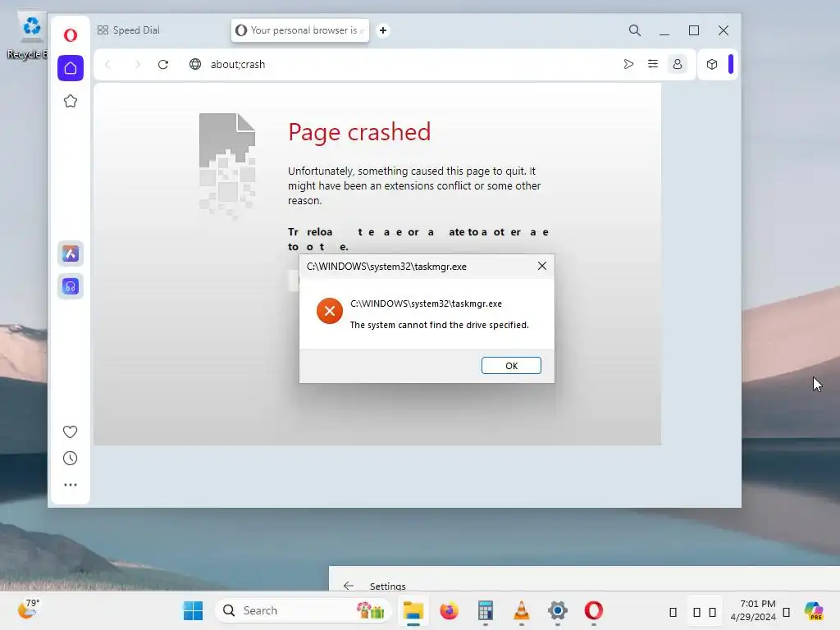
Task: Launch Firefox from the taskbar
Action: point(449,610)
